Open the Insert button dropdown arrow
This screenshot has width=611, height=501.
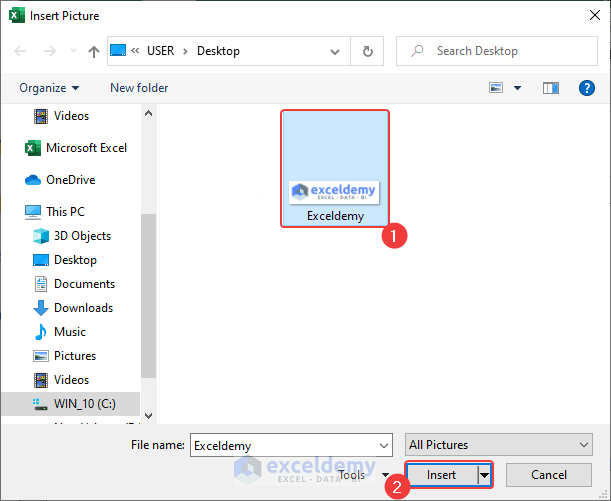(x=484, y=475)
